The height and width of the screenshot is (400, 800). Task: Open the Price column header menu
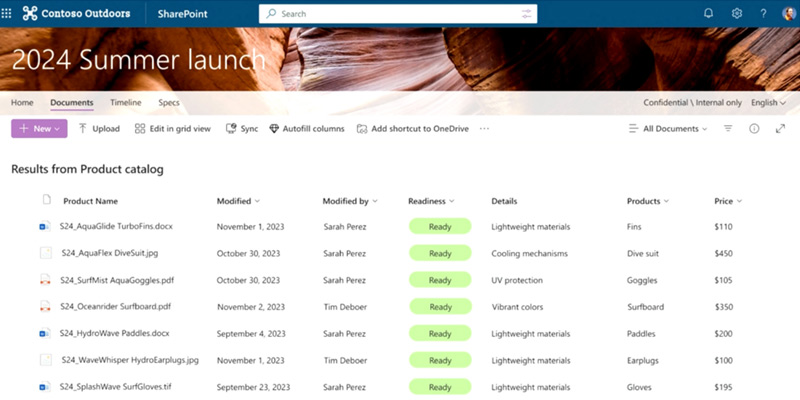point(728,201)
